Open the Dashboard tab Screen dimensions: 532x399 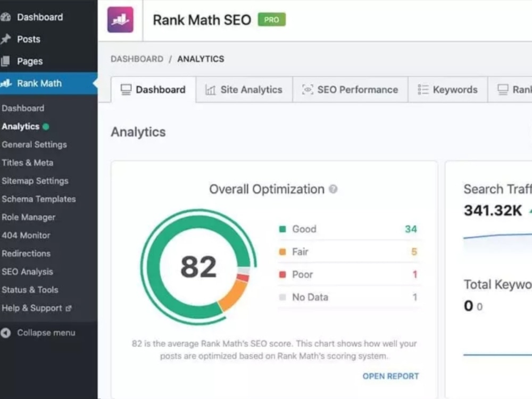153,89
